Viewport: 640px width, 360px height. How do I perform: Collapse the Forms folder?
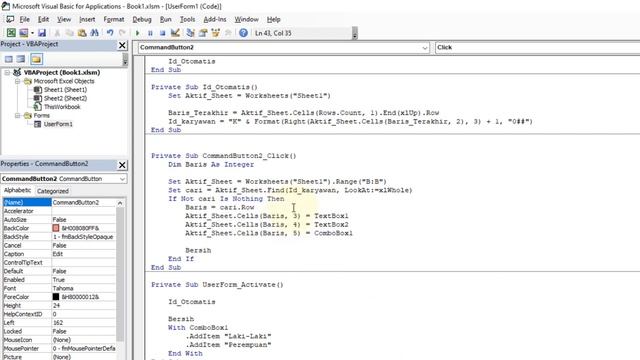tap(18, 116)
